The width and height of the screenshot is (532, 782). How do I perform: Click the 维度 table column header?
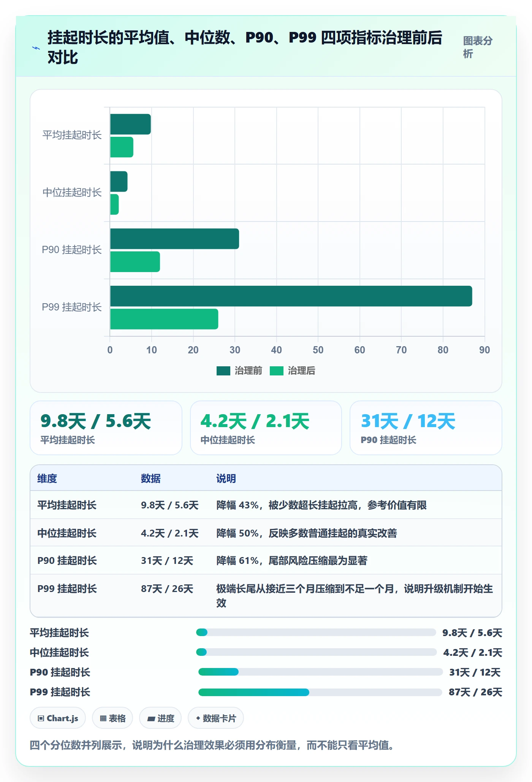47,478
